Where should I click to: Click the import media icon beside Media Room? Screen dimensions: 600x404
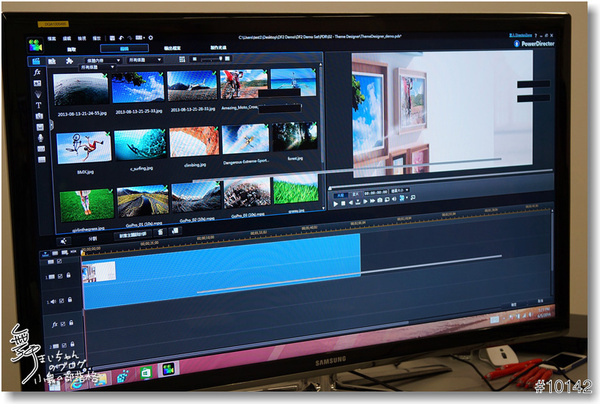point(52,61)
